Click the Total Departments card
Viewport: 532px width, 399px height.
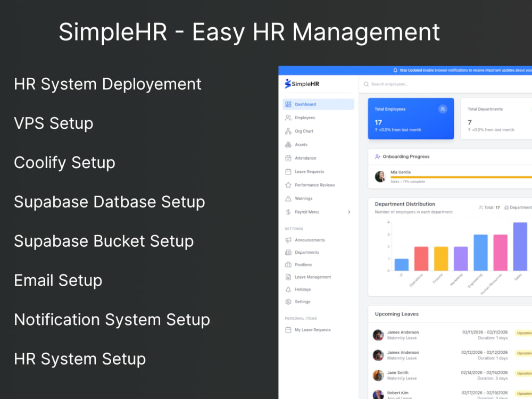point(496,119)
